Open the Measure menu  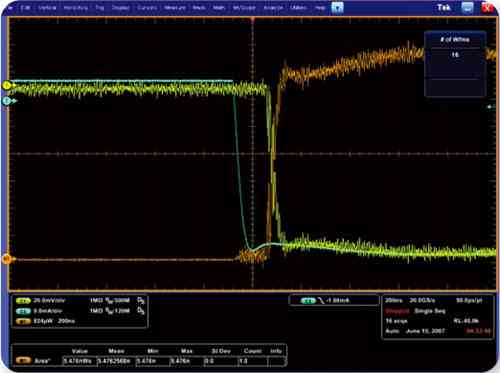pyautogui.click(x=175, y=7)
